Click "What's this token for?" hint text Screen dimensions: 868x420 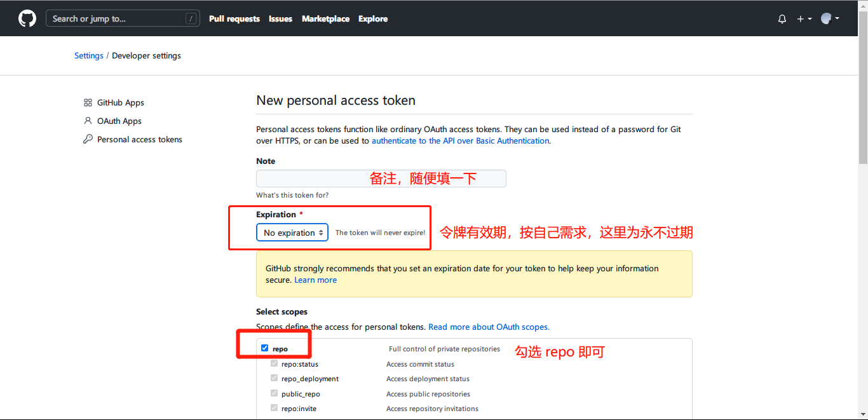(292, 195)
